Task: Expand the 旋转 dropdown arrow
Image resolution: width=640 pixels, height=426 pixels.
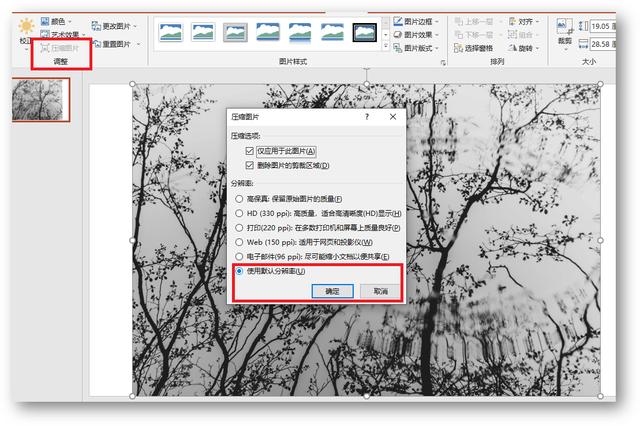Action: tap(538, 49)
